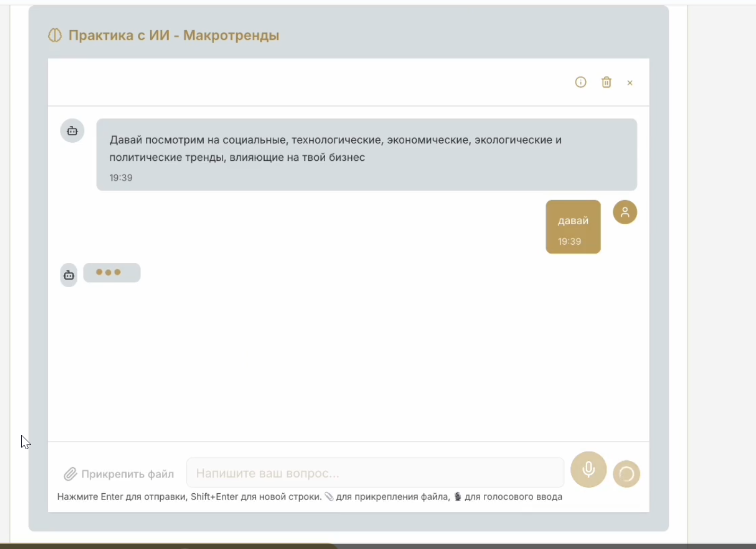The image size is (756, 549).
Task: Click the robot avatar beside the AI message
Action: pyautogui.click(x=72, y=131)
